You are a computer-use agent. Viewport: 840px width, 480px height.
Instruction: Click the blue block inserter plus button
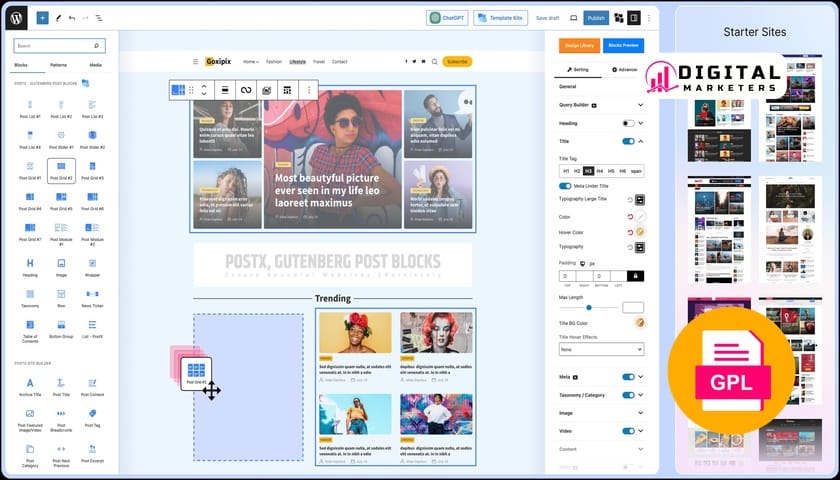[x=42, y=18]
